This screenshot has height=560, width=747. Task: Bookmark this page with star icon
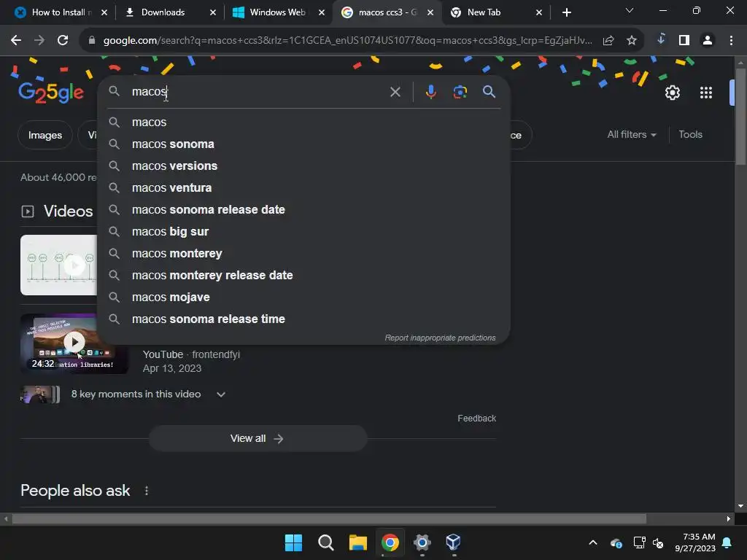coord(631,41)
